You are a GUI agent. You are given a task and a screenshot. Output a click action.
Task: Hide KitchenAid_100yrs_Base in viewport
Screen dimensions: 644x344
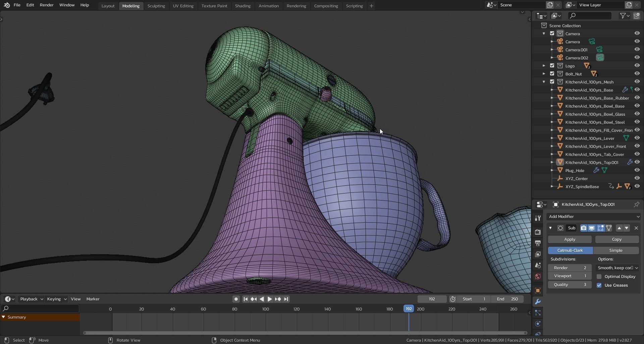click(x=637, y=90)
